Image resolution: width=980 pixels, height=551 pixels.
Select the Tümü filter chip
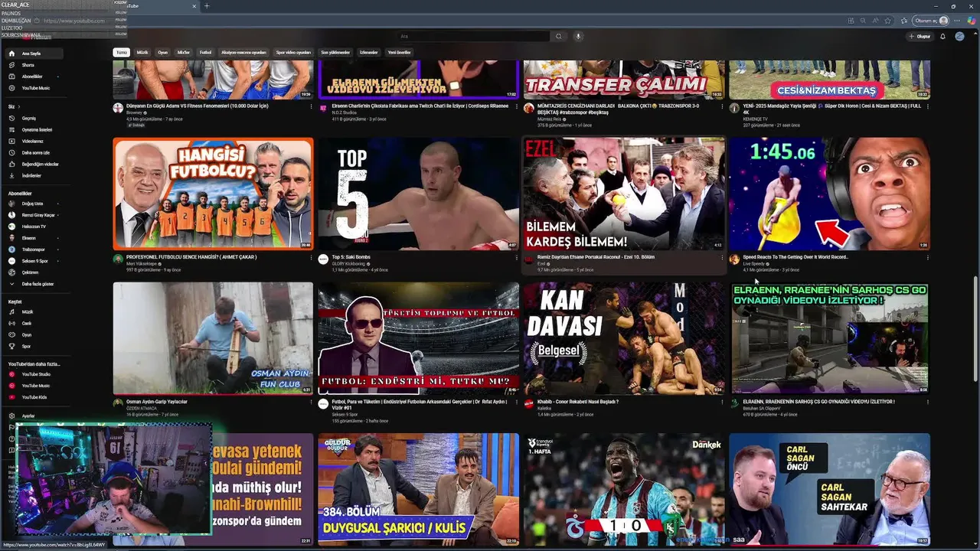click(x=121, y=53)
